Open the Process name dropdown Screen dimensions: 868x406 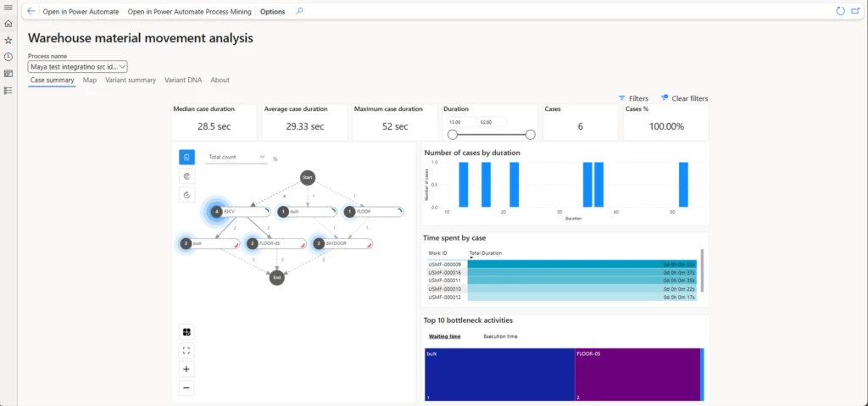(78, 66)
